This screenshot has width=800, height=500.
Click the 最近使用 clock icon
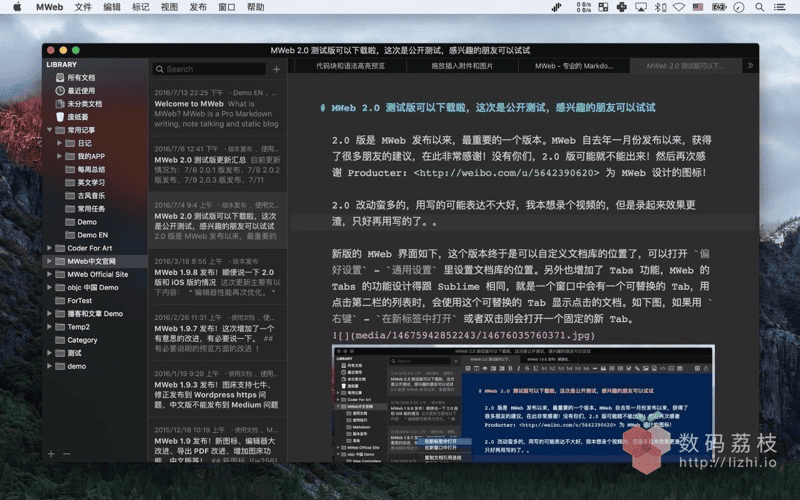[x=60, y=91]
